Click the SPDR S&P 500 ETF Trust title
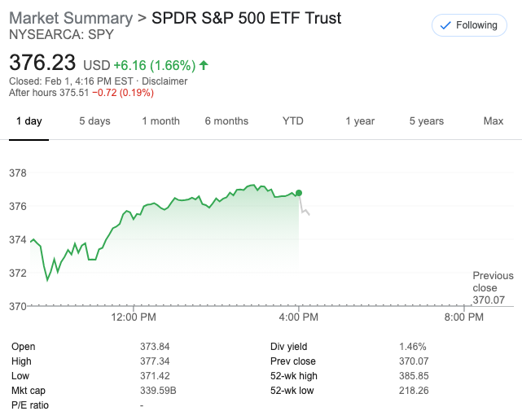522x420 pixels. click(x=247, y=18)
